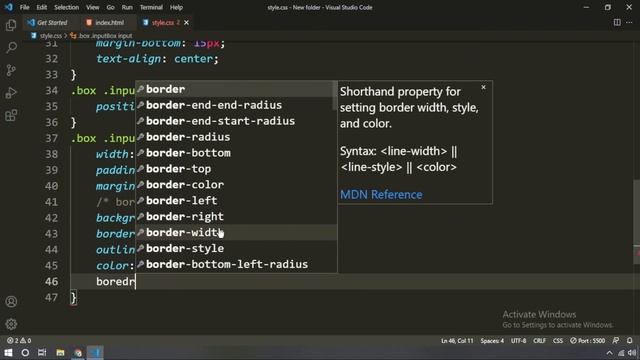Click the VS Code logo icon

tap(9, 7)
